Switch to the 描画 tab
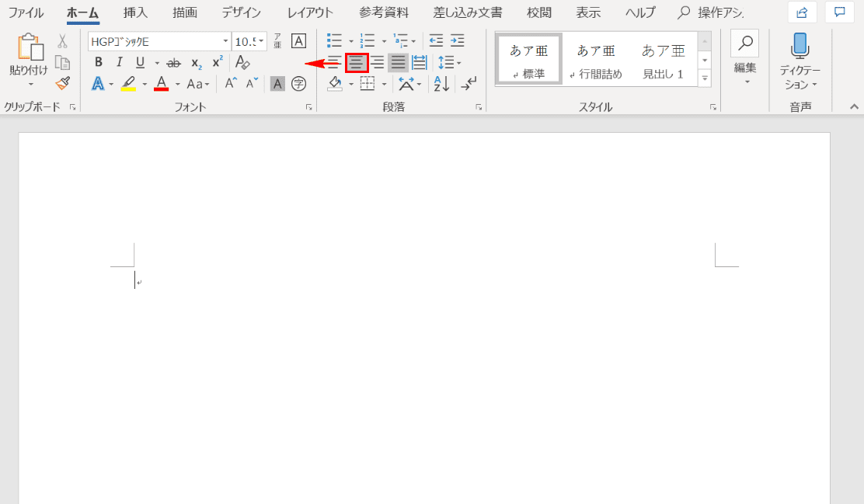This screenshot has height=504, width=864. coord(185,12)
